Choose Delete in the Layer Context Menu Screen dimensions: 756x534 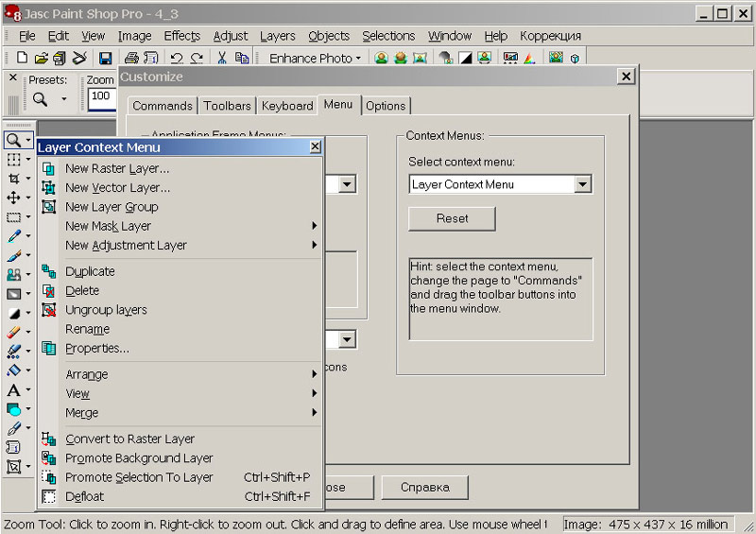(180, 291)
